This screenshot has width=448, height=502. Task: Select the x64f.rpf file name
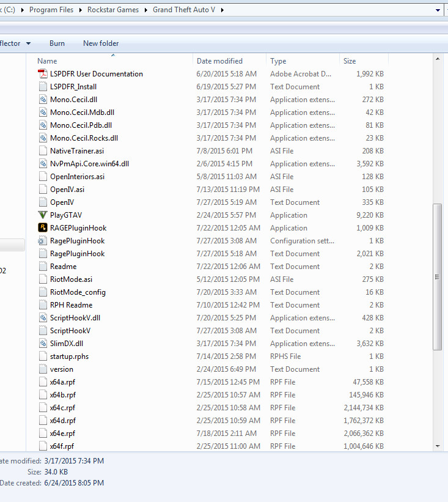pos(62,446)
